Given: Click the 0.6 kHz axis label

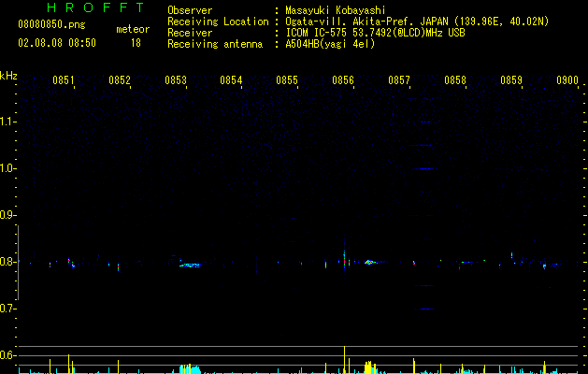Looking at the screenshot, I should click(7, 355).
